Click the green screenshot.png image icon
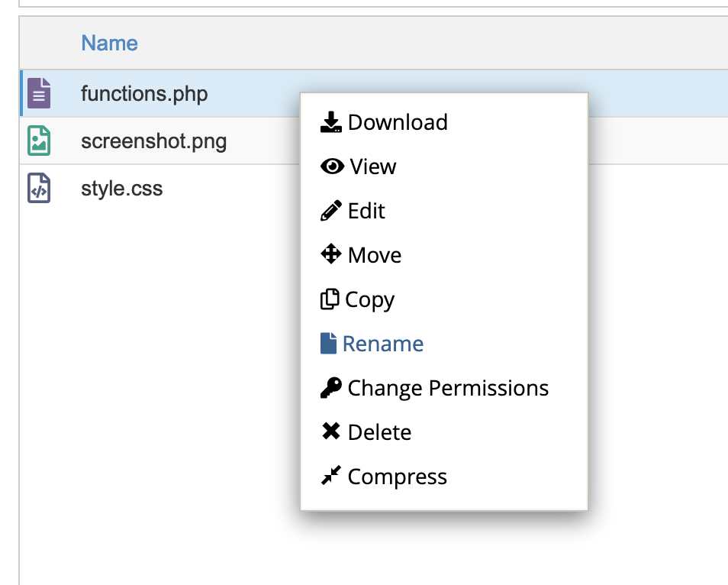This screenshot has height=585, width=728. point(39,141)
